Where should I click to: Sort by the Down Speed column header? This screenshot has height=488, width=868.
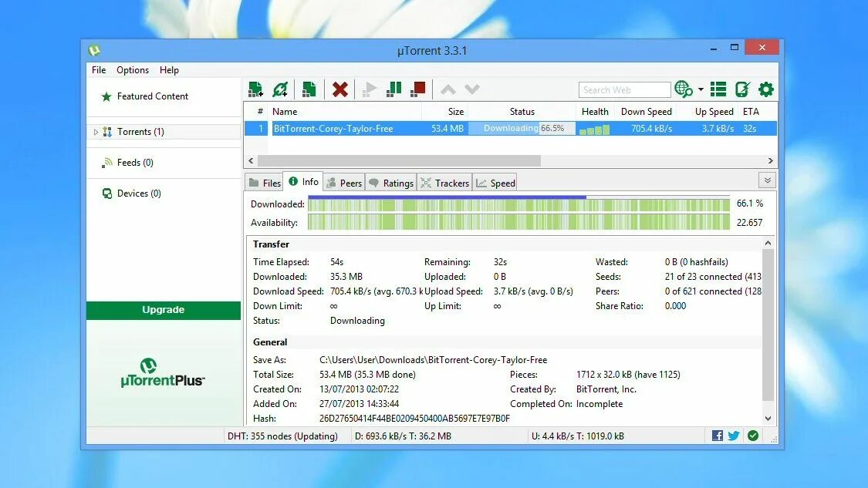[646, 111]
